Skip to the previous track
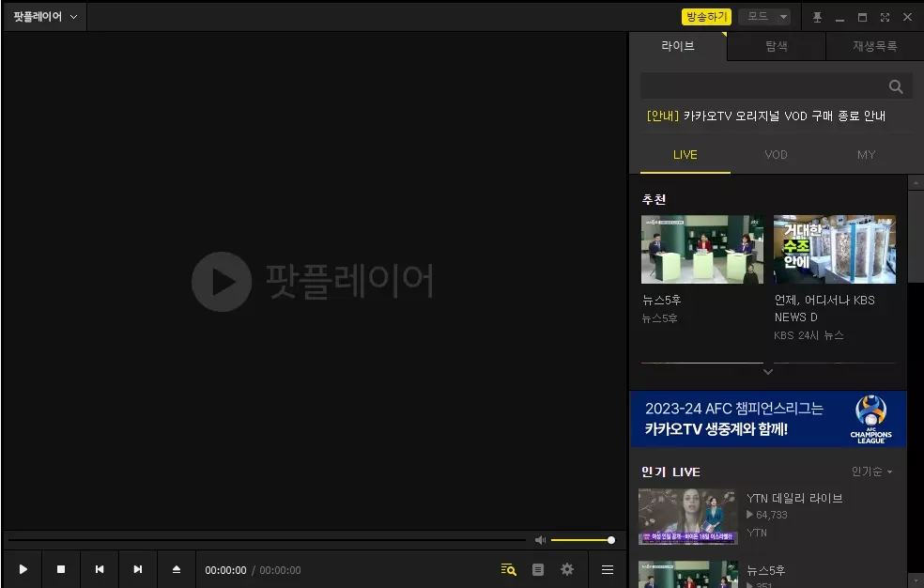924x588 pixels. 99,569
